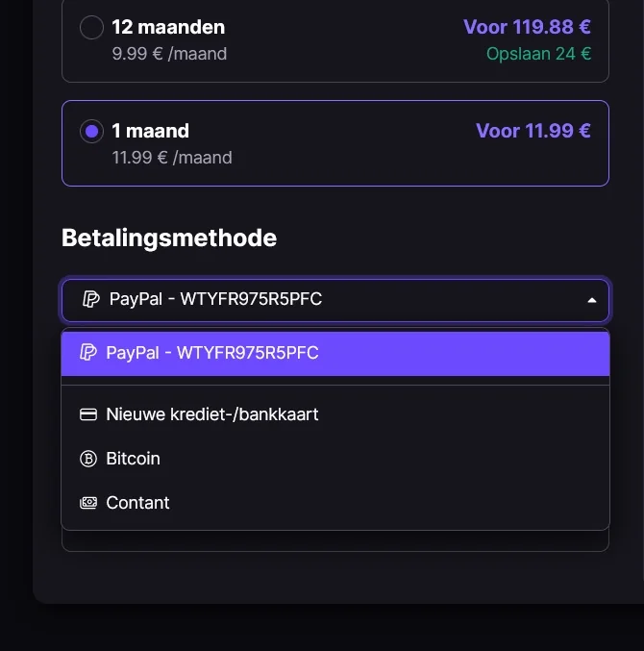
Task: Click the Betalingsmethode heading
Action: tap(169, 238)
